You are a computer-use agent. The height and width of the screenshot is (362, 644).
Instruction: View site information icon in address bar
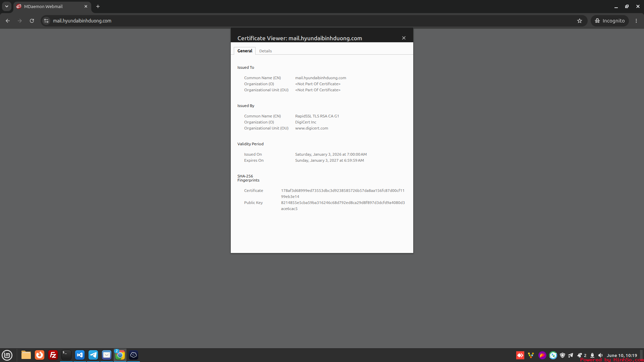tap(46, 21)
